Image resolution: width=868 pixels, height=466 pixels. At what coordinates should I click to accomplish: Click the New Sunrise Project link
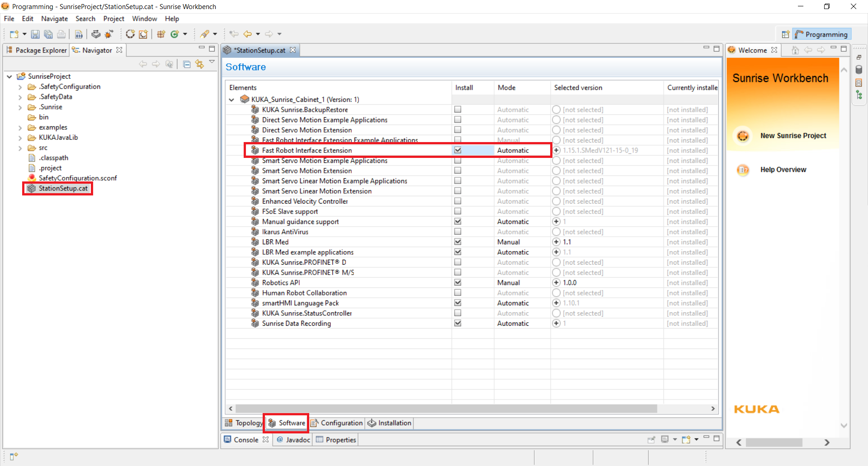793,136
